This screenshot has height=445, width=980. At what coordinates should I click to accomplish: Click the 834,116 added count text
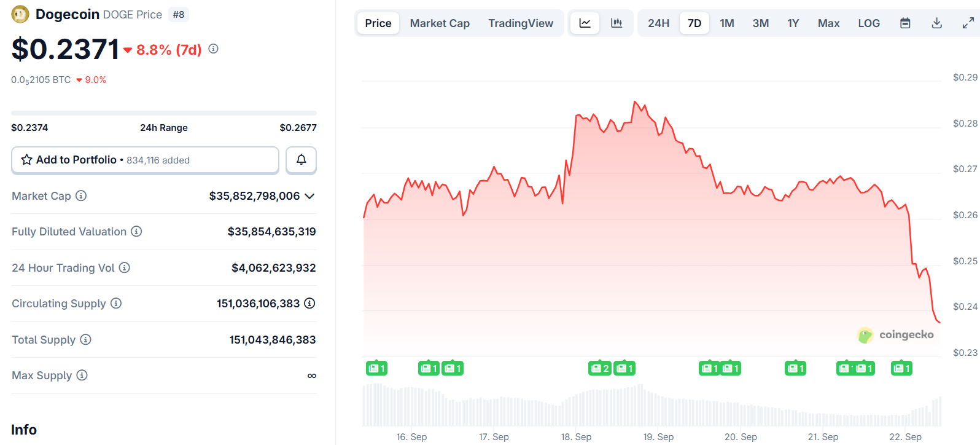[158, 160]
